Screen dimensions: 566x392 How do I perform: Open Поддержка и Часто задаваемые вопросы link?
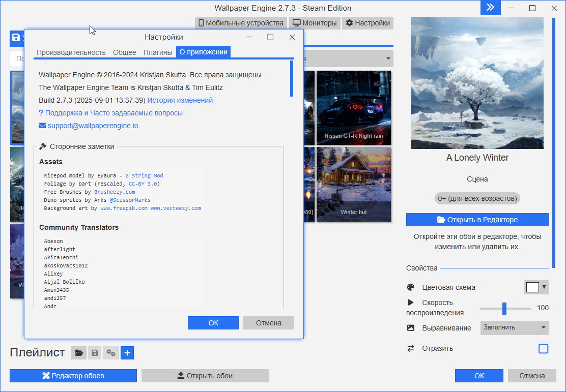click(114, 113)
